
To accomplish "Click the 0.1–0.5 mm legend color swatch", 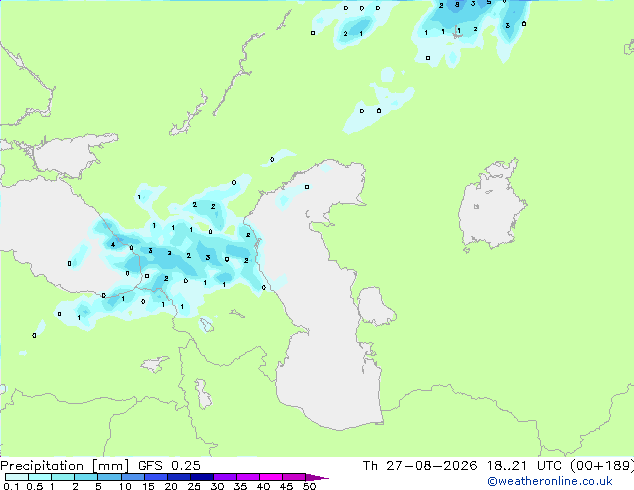I will click(17, 477).
